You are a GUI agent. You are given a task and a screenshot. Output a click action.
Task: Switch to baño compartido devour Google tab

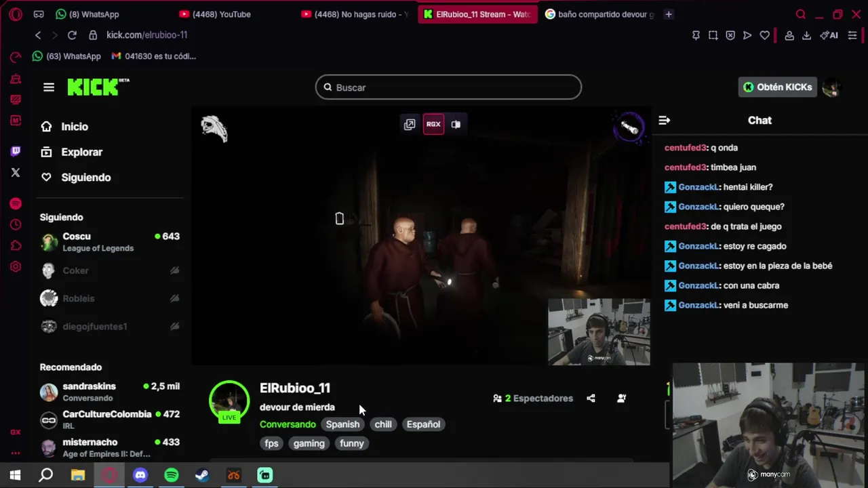click(599, 14)
